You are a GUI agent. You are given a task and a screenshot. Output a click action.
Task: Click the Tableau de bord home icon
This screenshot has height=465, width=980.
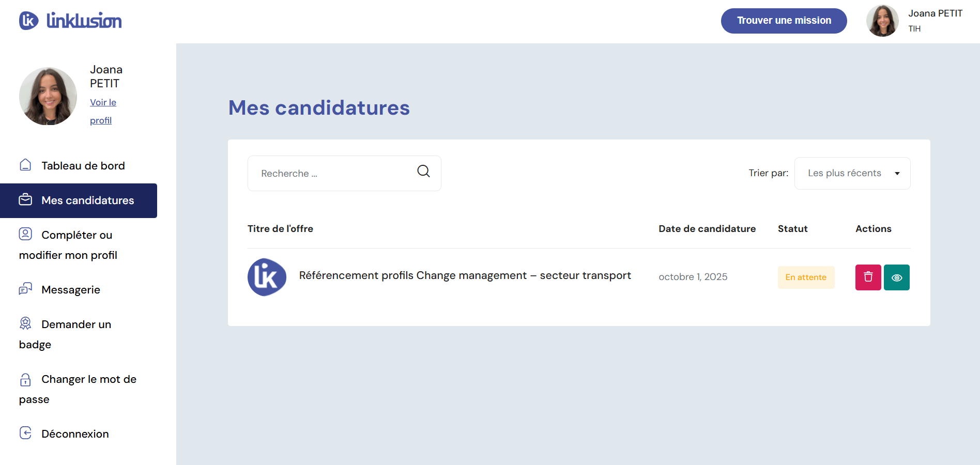coord(25,165)
